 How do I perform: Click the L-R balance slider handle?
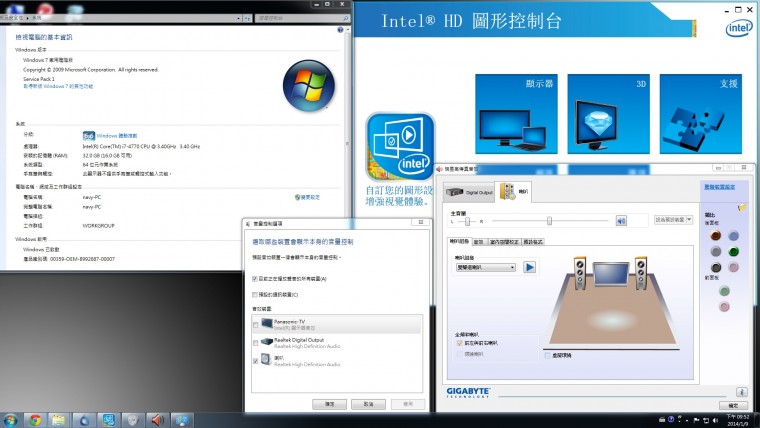coord(467,221)
